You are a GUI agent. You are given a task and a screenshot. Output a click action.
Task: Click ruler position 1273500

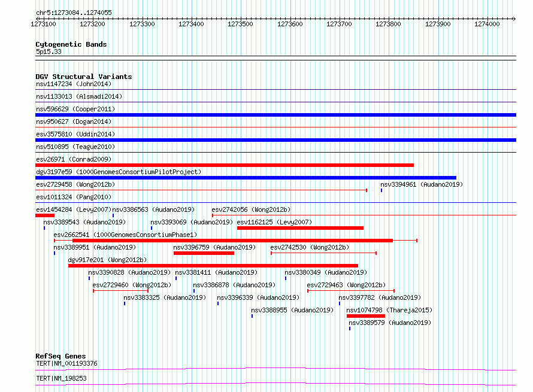(x=240, y=24)
